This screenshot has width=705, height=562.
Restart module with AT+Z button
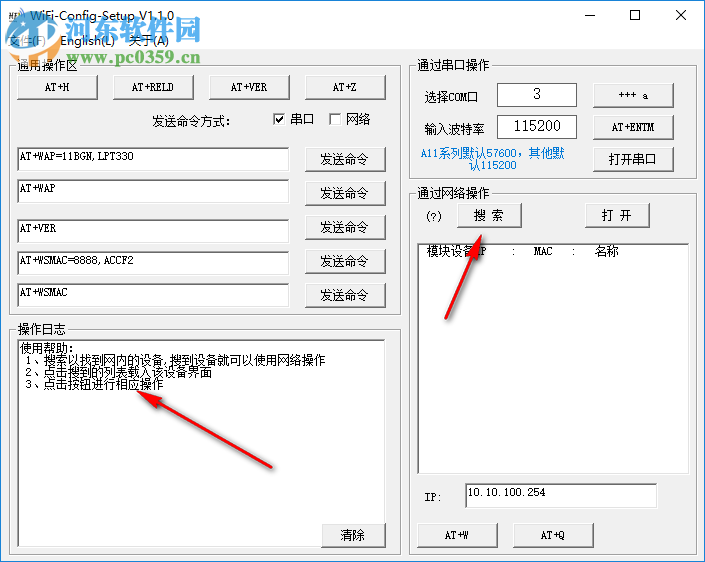(x=345, y=87)
